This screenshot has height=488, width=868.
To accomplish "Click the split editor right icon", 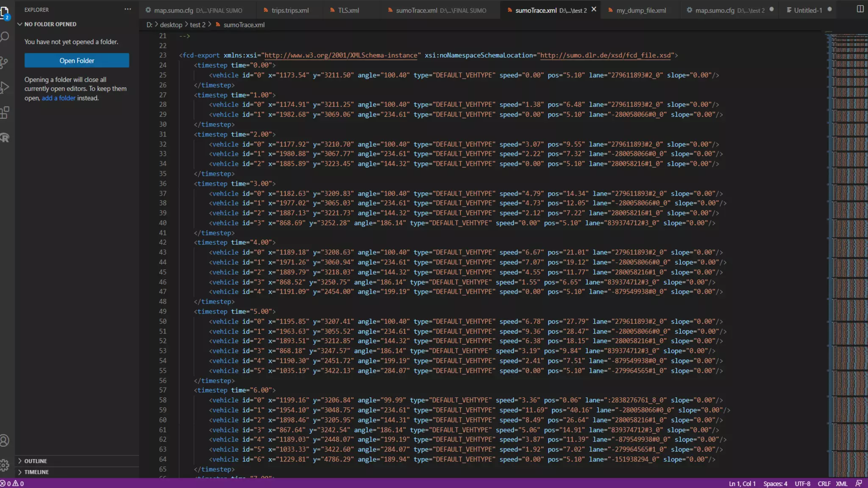I will point(860,9).
